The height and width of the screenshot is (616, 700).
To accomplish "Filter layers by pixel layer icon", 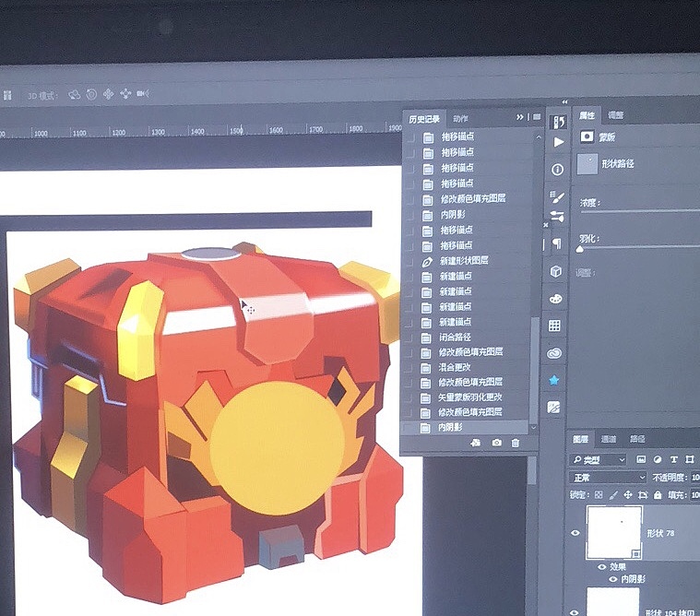I will (641, 459).
